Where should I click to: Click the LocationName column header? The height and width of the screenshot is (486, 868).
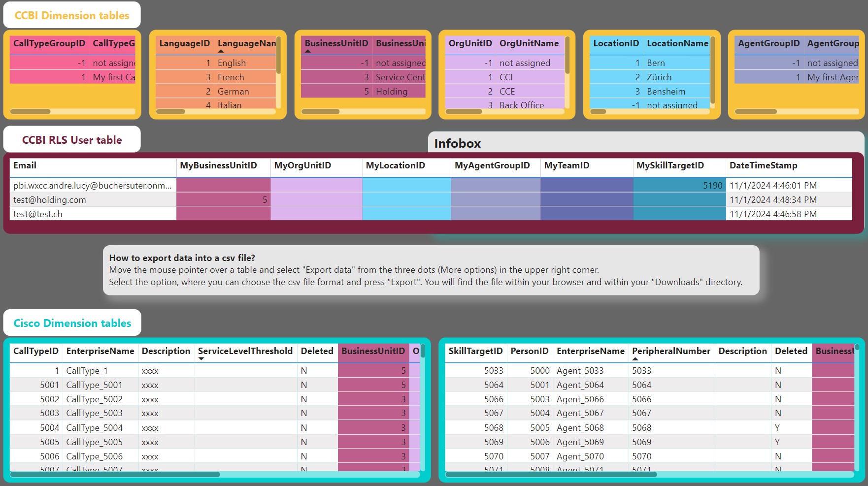pyautogui.click(x=677, y=43)
